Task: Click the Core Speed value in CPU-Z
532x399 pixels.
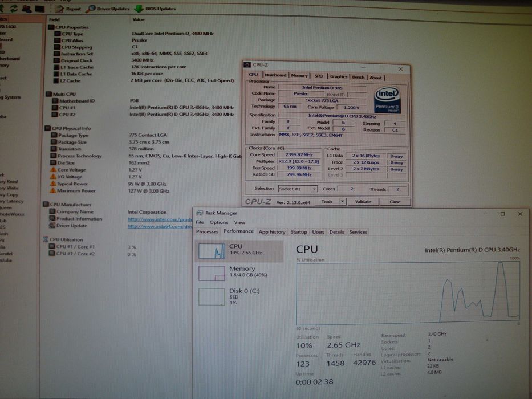Action: (299, 154)
